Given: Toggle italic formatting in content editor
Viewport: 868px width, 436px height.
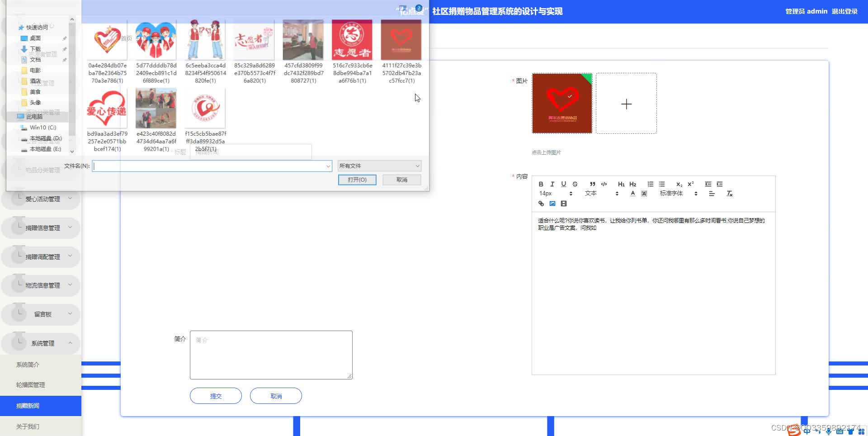Looking at the screenshot, I should (552, 184).
